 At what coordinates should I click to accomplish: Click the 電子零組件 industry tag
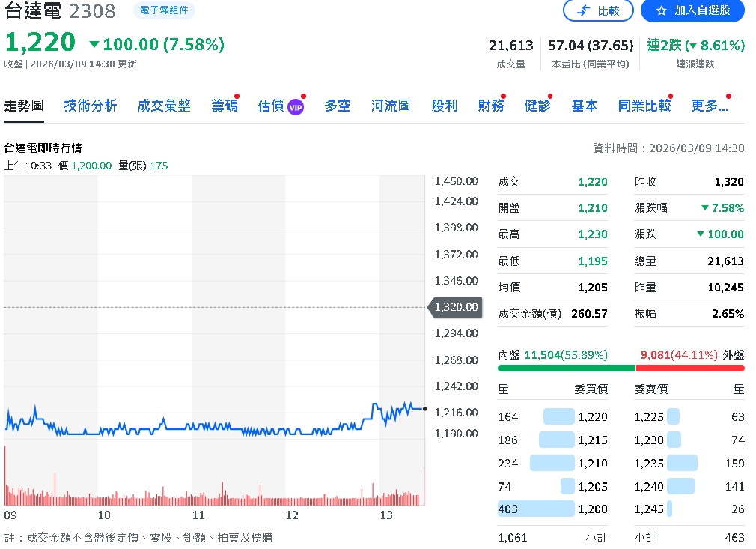(164, 10)
